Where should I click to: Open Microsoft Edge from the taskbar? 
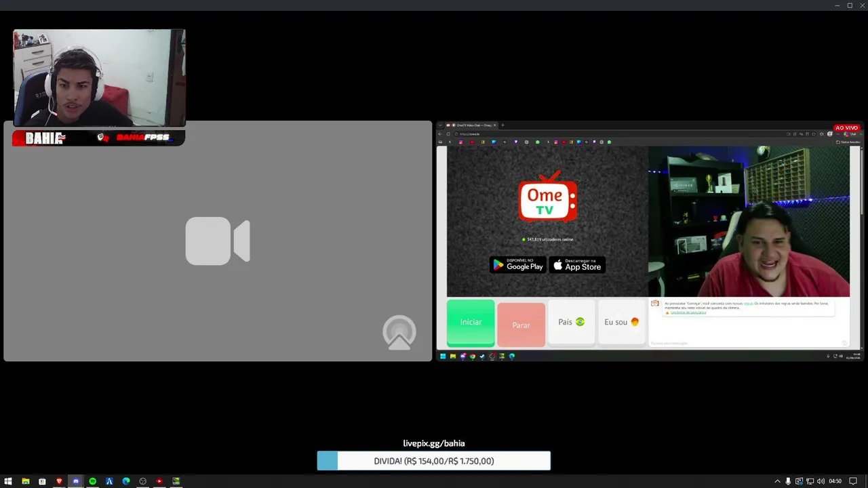pos(126,481)
